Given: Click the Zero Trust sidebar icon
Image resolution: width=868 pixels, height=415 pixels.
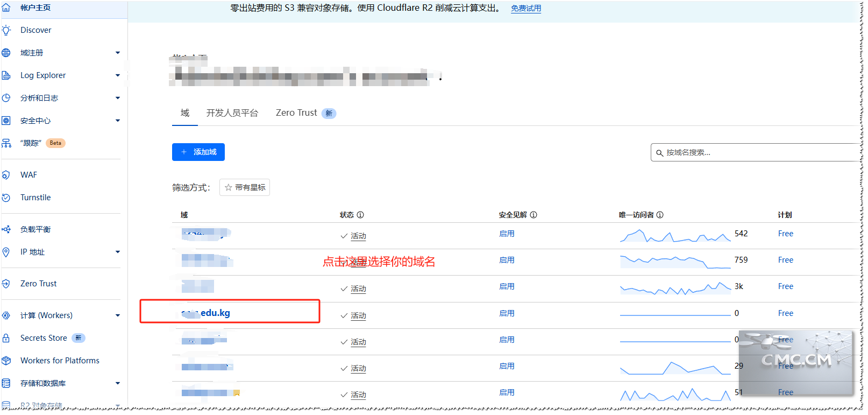Looking at the screenshot, I should click(6, 284).
